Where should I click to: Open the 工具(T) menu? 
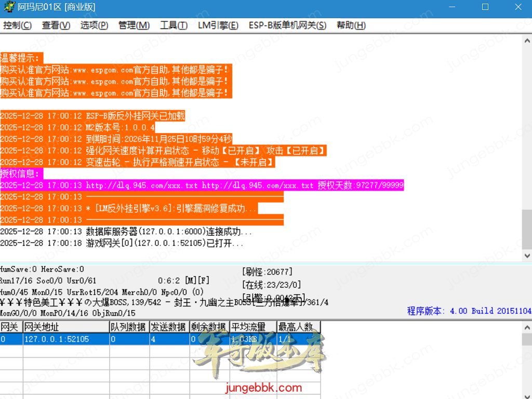[174, 25]
